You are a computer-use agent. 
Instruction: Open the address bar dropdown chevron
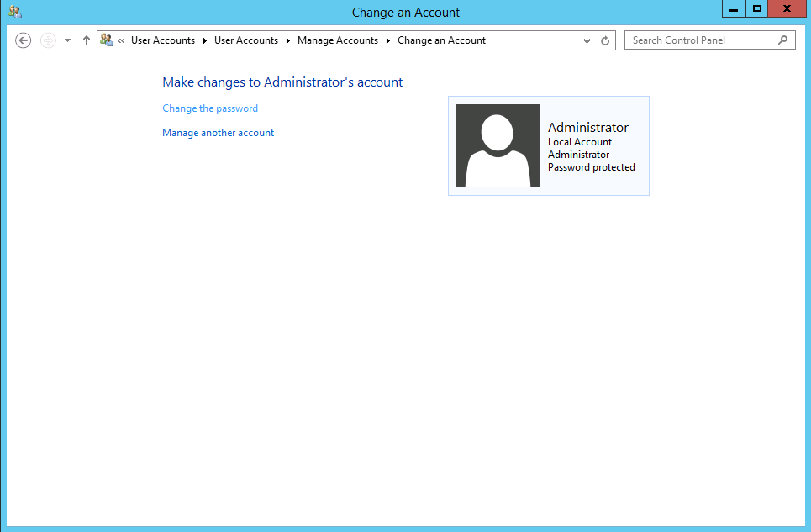(x=587, y=41)
